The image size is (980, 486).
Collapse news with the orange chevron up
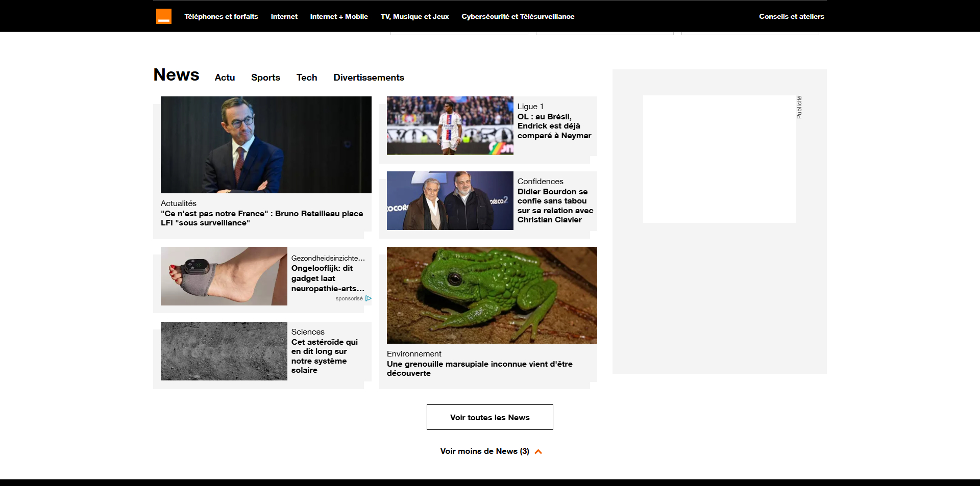tap(538, 451)
